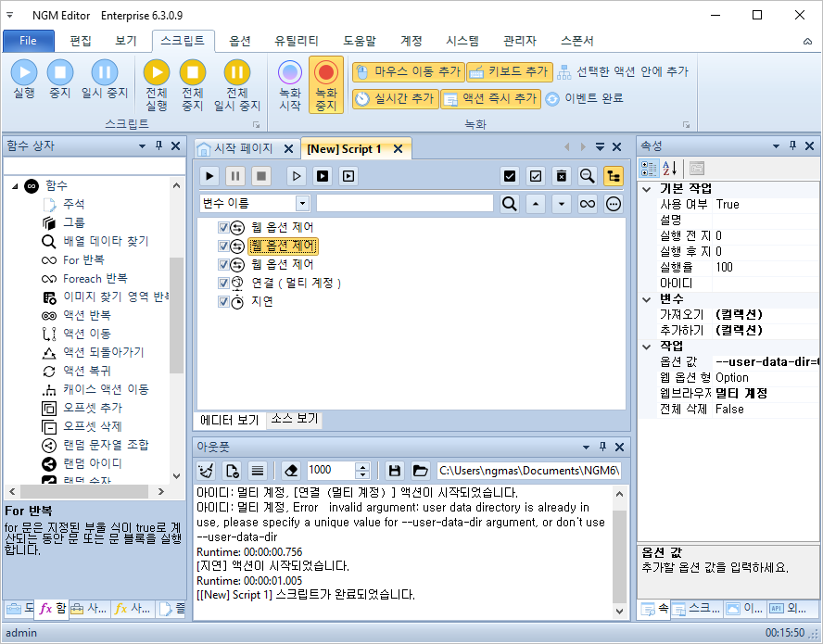Click 선택한 액션 안에 추가 button

[x=623, y=72]
